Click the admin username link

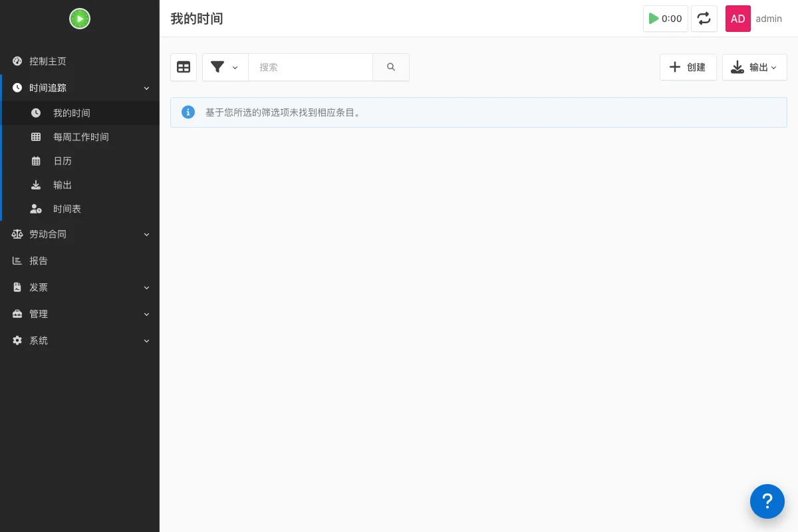[769, 19]
